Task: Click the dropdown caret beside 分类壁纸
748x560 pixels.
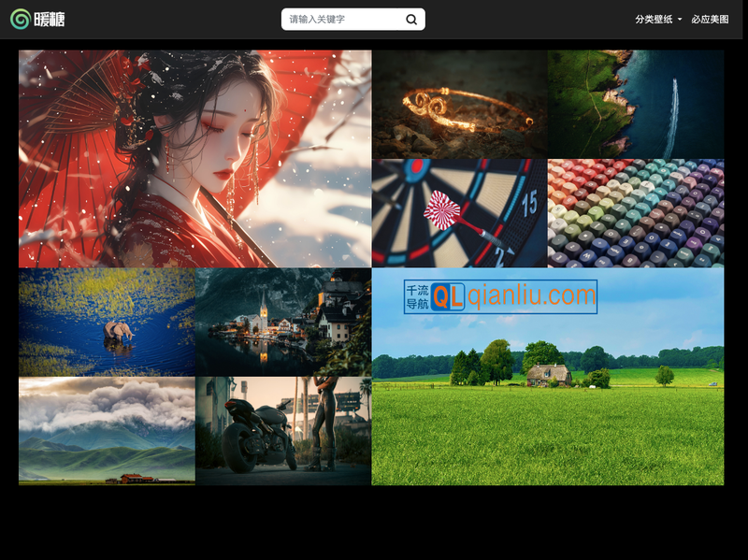Action: pyautogui.click(x=680, y=20)
